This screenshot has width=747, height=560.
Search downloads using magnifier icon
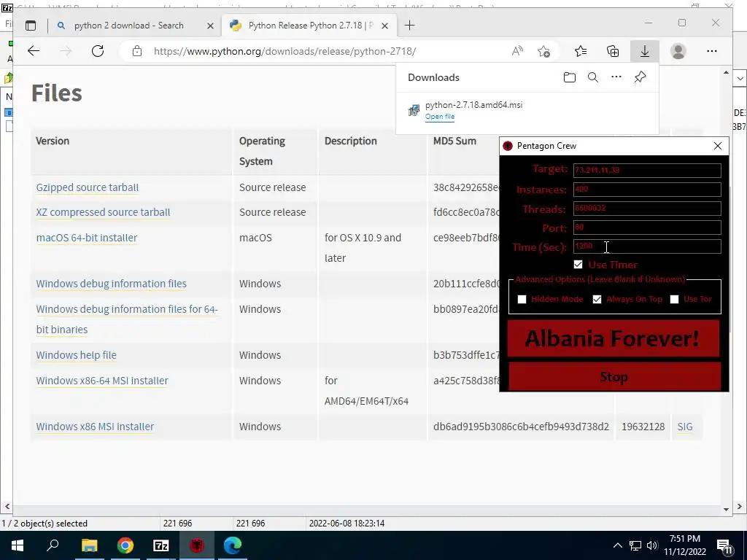592,77
